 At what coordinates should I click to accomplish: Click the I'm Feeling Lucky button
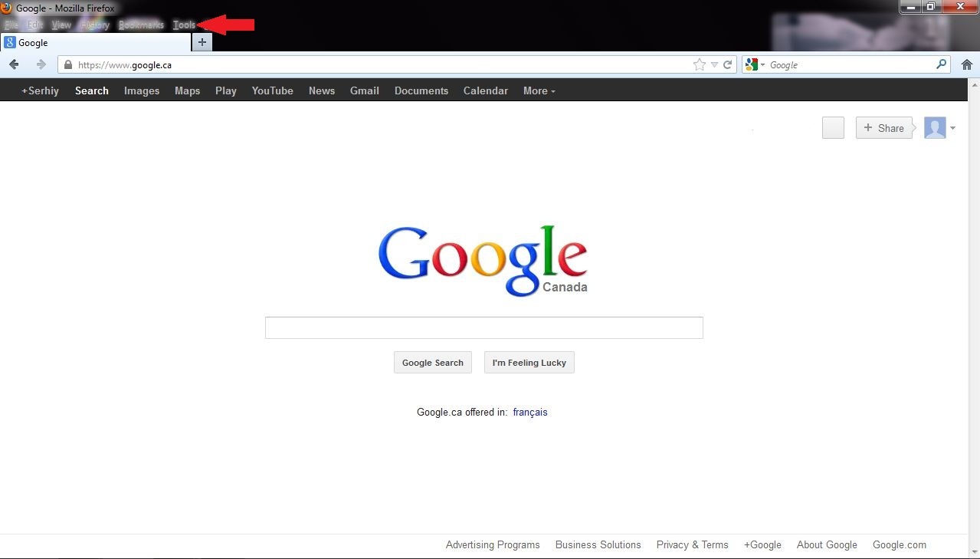tap(529, 363)
